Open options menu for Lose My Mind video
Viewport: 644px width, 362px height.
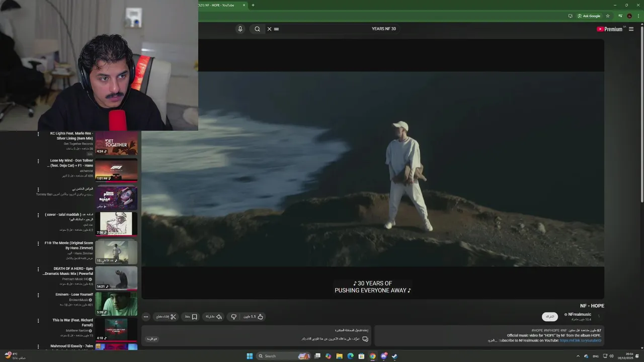[38, 161]
